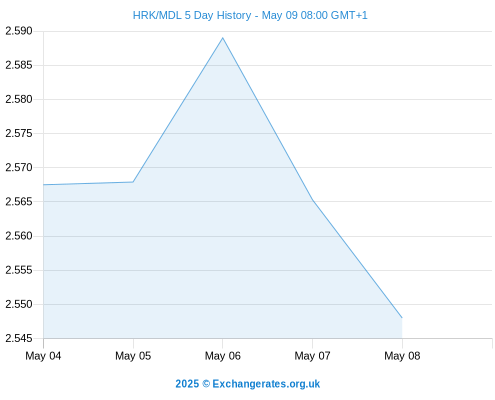
Task: Select the May 04 x-axis label
Action: 43,356
